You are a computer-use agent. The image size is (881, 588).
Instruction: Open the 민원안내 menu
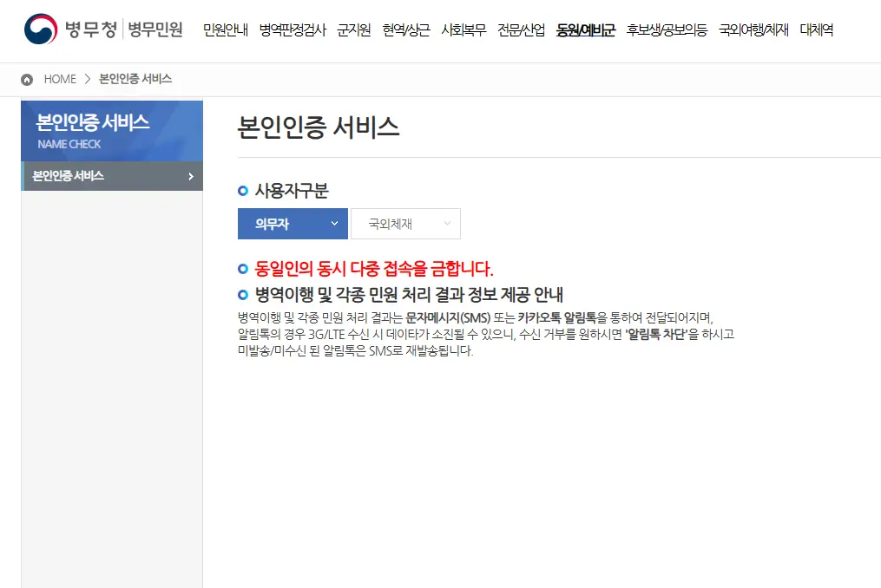coord(225,29)
